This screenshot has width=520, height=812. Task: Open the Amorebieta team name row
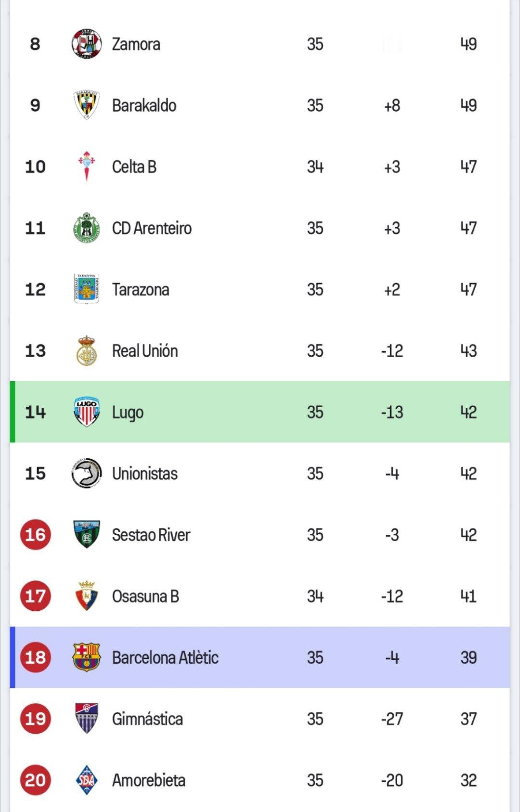tap(260, 780)
